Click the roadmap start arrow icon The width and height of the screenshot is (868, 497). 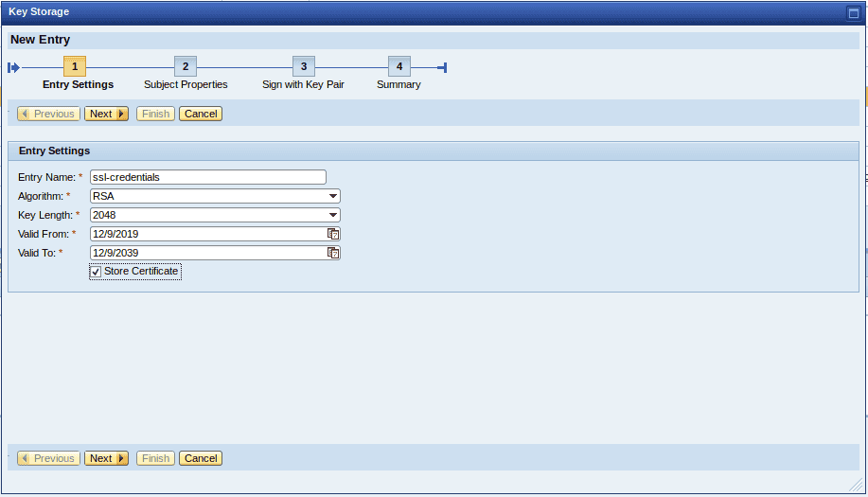click(x=13, y=67)
